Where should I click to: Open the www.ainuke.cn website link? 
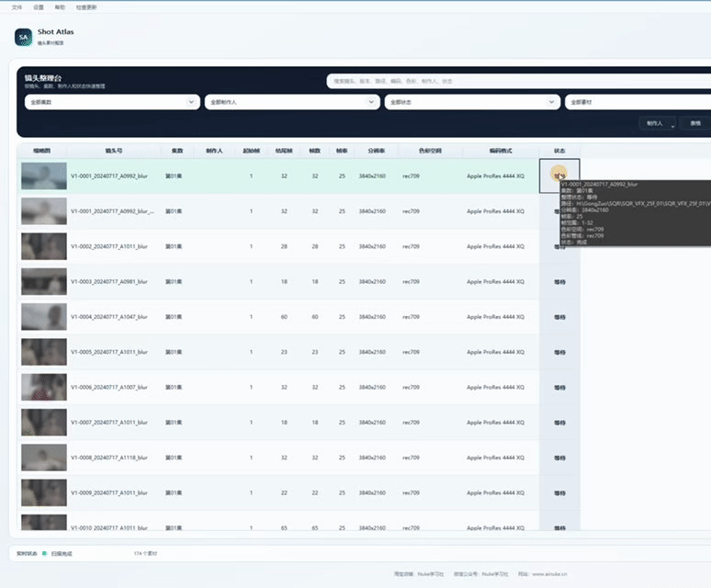pos(549,574)
